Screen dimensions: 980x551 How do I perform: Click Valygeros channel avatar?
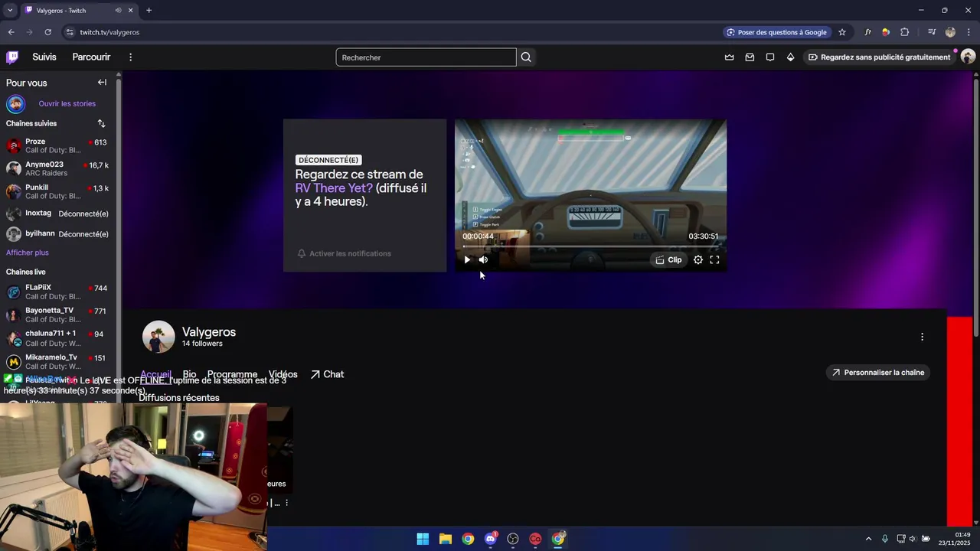[x=158, y=337]
